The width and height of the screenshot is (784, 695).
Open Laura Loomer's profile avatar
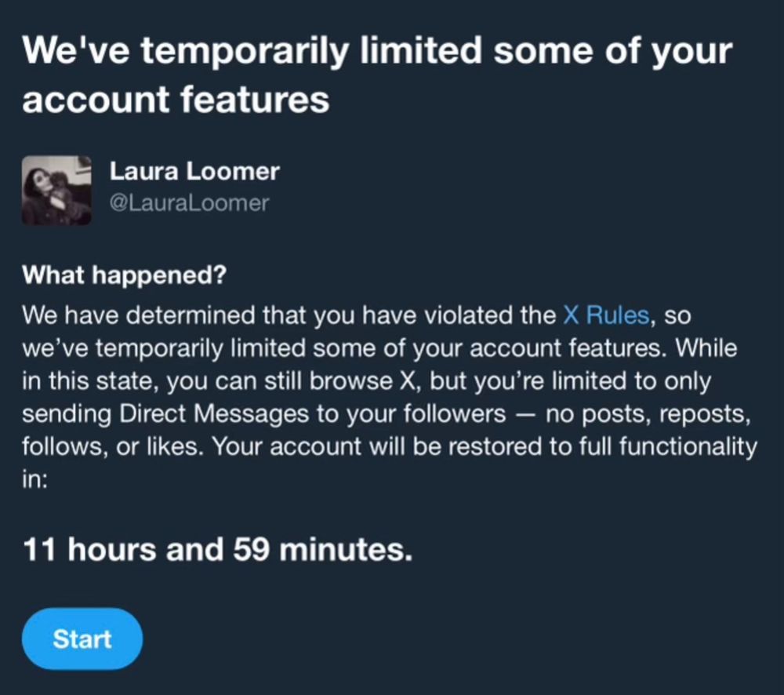[56, 190]
